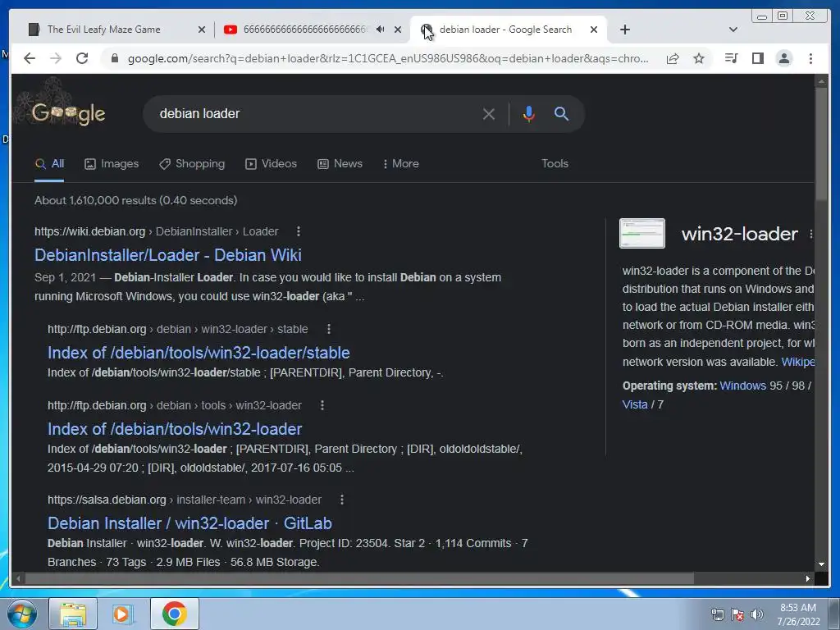Switch to Images results

[x=112, y=164]
